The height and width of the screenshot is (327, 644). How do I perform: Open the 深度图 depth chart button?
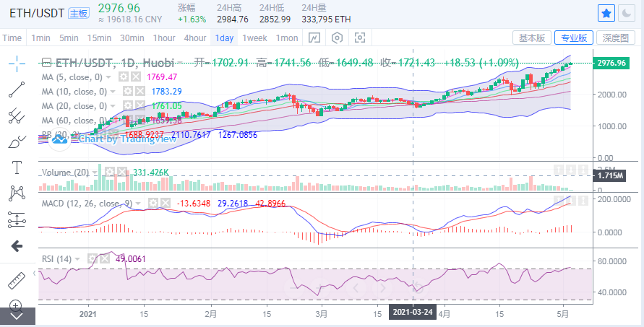(616, 38)
